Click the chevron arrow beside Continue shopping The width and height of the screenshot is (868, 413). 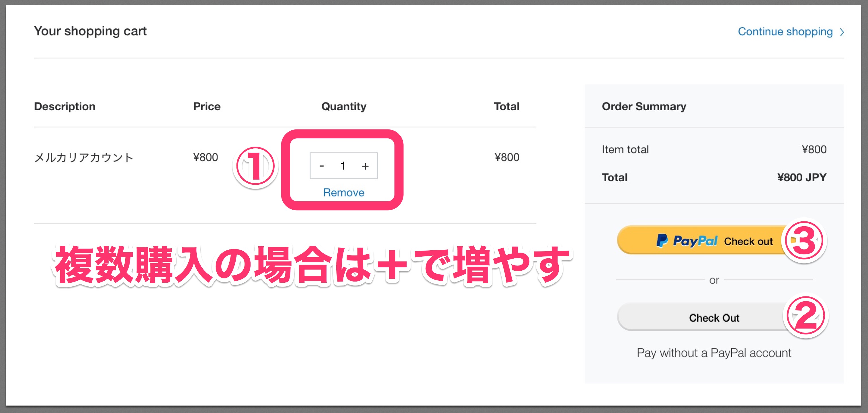(x=842, y=32)
